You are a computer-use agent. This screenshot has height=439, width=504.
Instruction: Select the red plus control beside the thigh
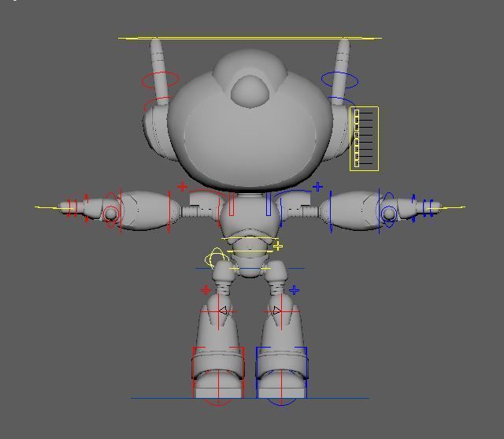point(206,290)
